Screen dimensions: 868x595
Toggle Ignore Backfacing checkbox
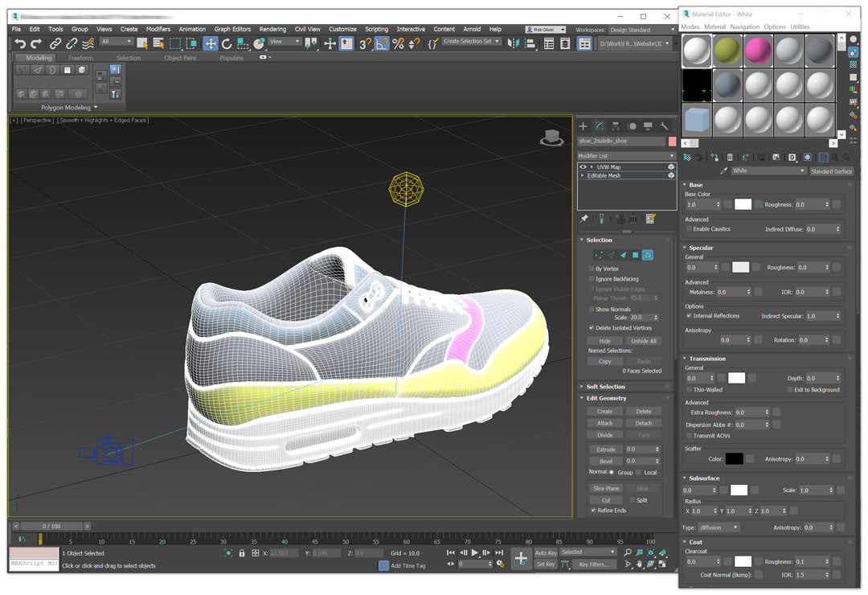[x=592, y=279]
